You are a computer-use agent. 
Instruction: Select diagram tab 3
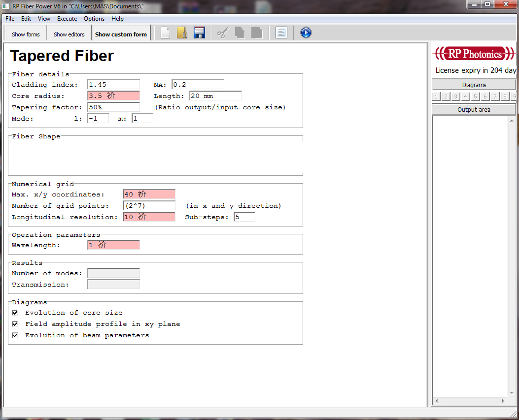[456, 97]
